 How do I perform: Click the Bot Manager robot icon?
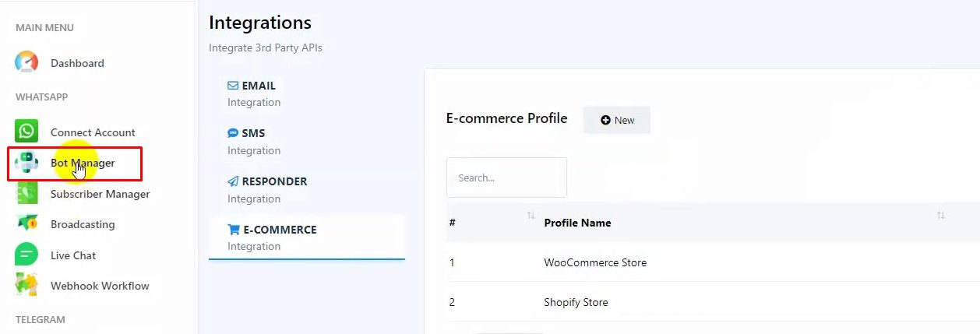(x=26, y=163)
